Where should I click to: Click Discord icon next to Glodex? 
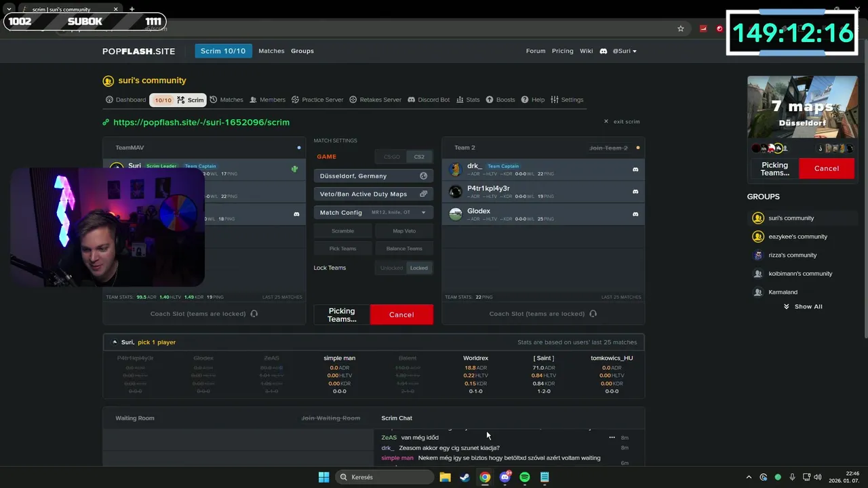[x=635, y=214]
